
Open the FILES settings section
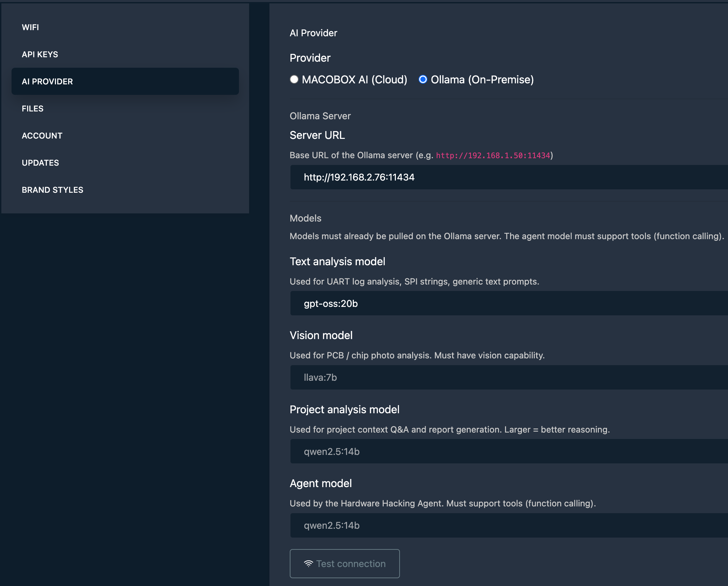33,108
